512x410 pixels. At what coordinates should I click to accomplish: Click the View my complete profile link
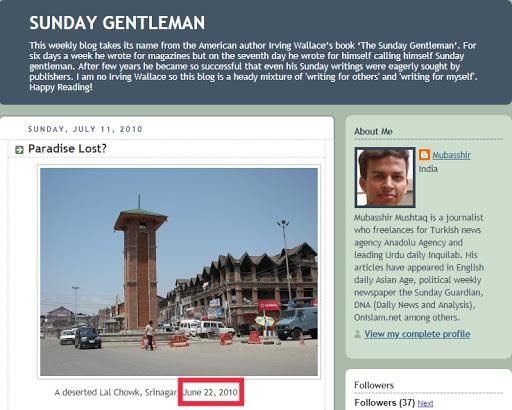pyautogui.click(x=417, y=334)
